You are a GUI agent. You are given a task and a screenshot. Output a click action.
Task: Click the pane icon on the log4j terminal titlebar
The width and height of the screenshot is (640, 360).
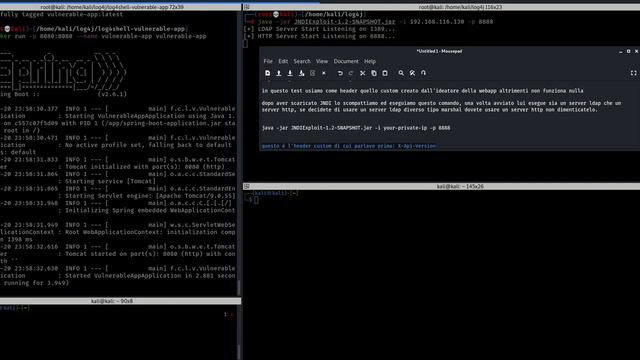247,7
